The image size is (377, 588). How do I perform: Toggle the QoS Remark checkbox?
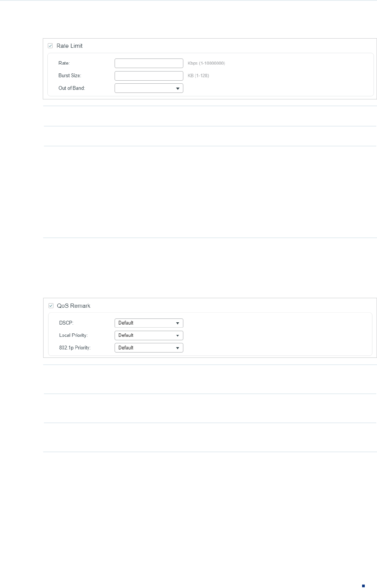(x=51, y=306)
